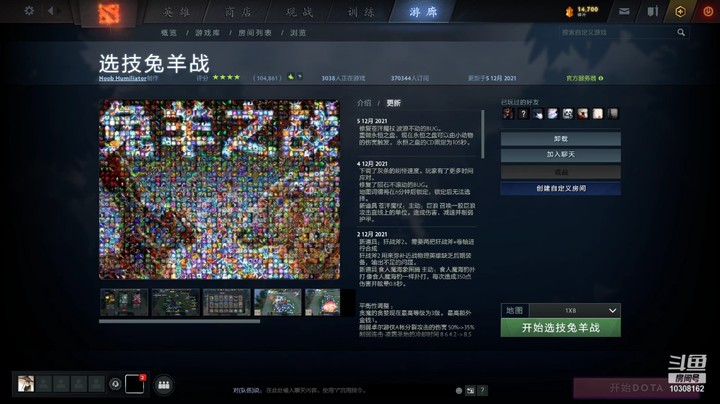Click the chat popout window icon

470,391
